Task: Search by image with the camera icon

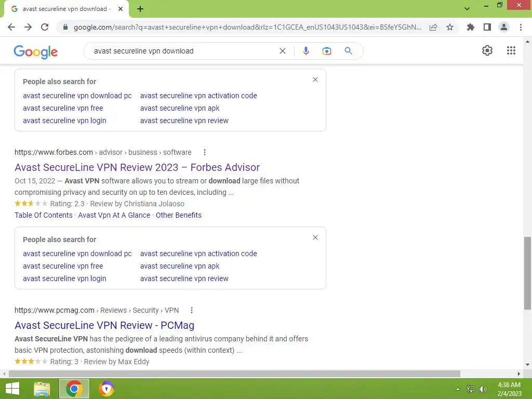Action: 326,51
